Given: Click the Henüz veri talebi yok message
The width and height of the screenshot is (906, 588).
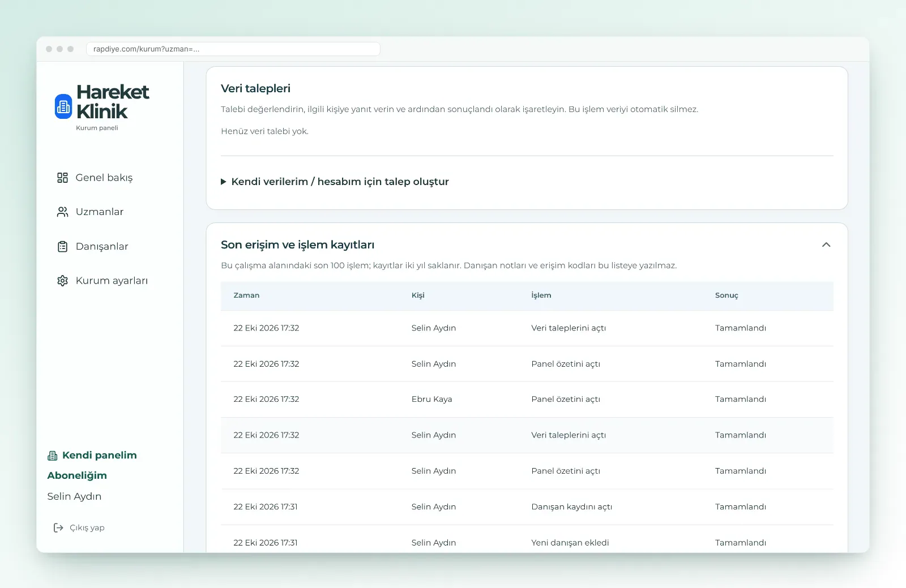Looking at the screenshot, I should (264, 131).
